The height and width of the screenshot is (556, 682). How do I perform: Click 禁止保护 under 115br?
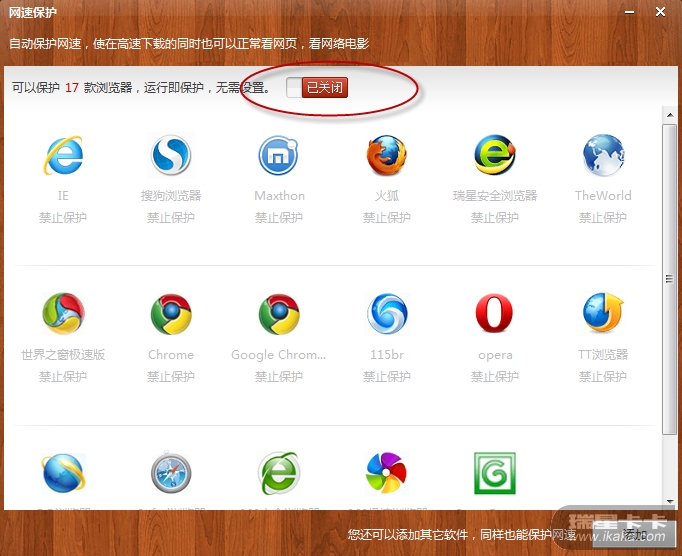pyautogui.click(x=387, y=376)
